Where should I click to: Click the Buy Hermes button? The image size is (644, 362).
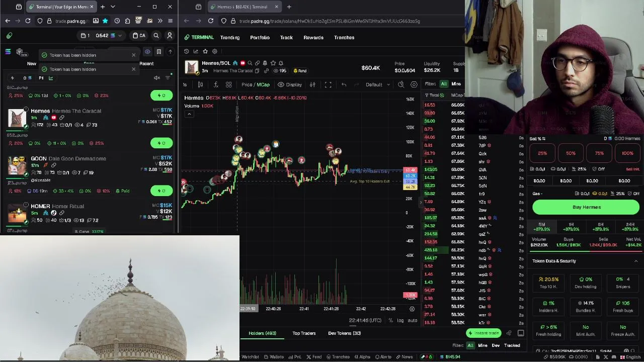[586, 207]
